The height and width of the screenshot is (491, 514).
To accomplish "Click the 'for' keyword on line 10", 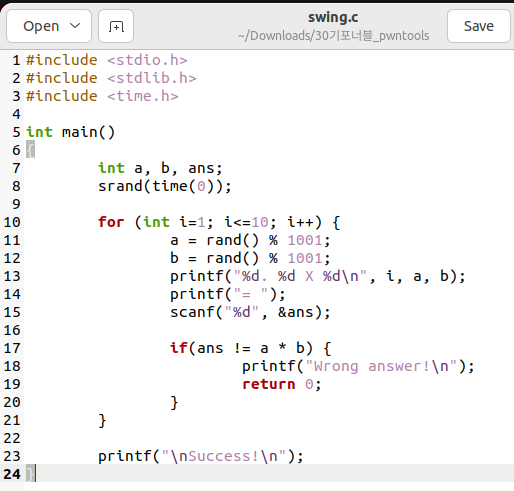I will (x=111, y=222).
